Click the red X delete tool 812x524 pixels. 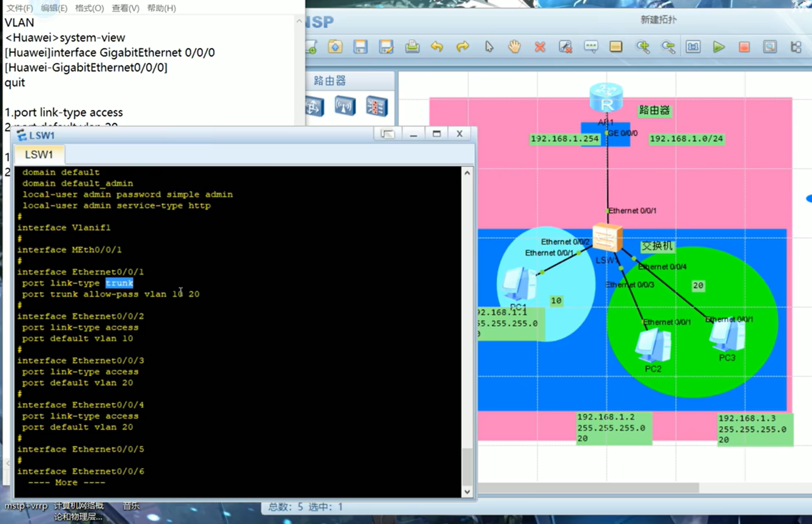(x=540, y=47)
